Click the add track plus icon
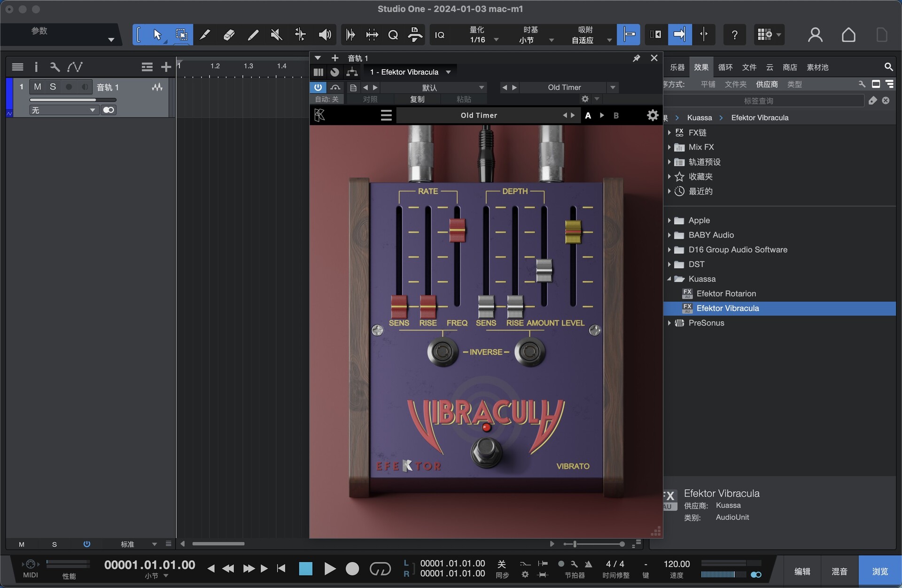Viewport: 902px width, 588px height. pyautogui.click(x=166, y=67)
